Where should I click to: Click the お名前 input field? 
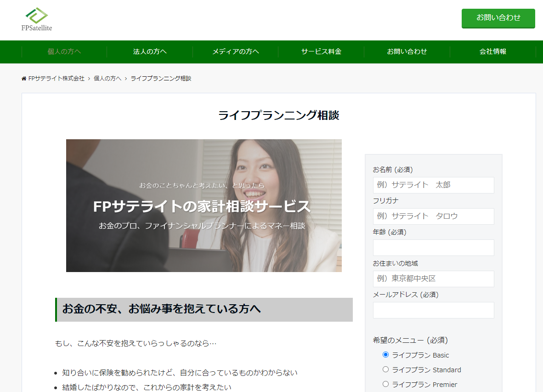pyautogui.click(x=433, y=185)
